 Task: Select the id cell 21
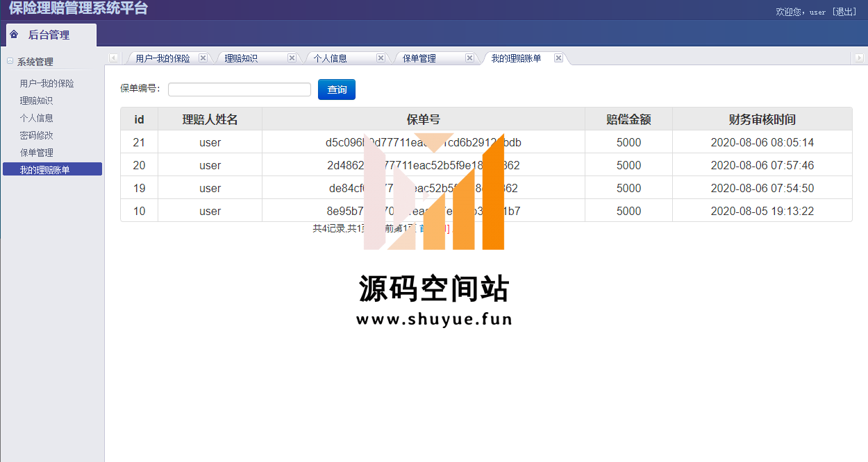click(140, 142)
